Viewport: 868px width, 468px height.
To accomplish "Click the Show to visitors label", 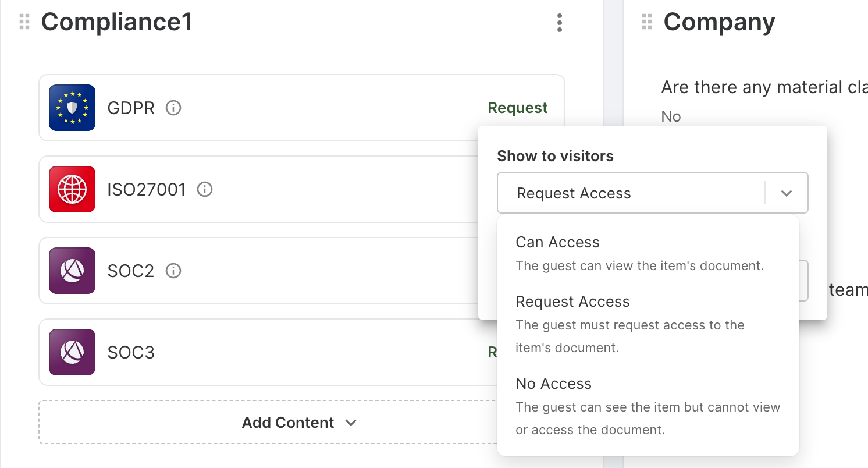I will (555, 156).
